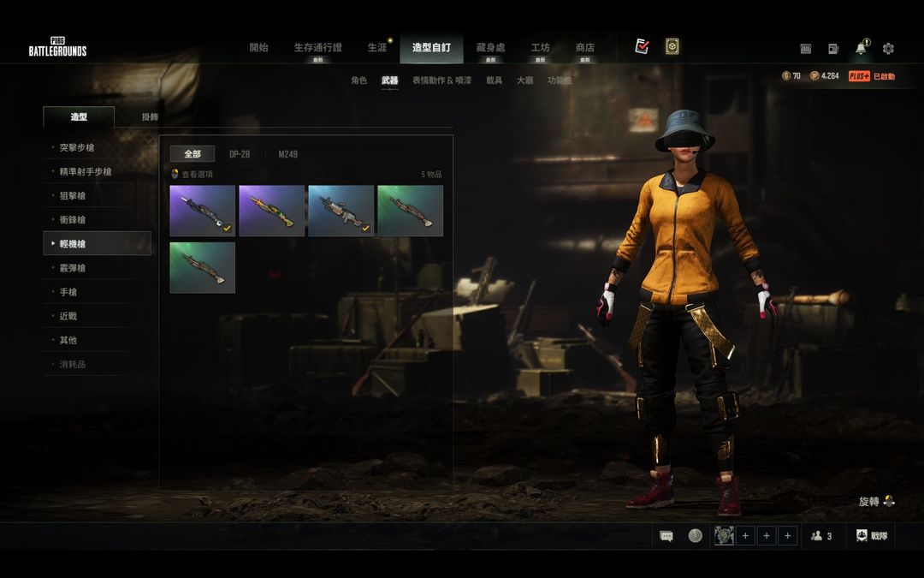
Task: Click the middle plus team slot
Action: tap(767, 535)
